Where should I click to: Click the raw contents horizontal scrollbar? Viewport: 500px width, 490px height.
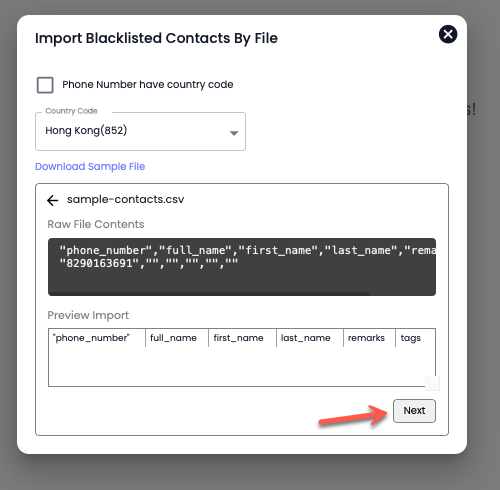click(x=210, y=294)
